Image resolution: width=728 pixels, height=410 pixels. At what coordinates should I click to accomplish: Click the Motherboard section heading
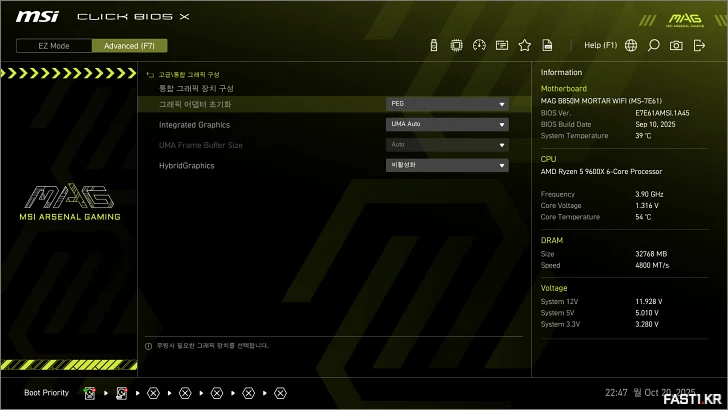(x=564, y=89)
